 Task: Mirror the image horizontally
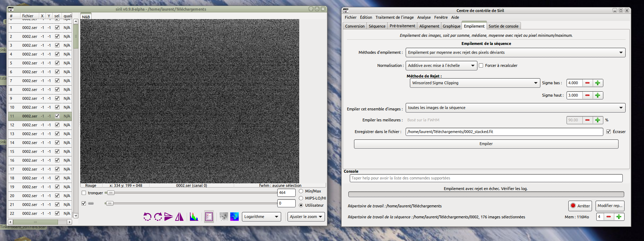tap(179, 217)
